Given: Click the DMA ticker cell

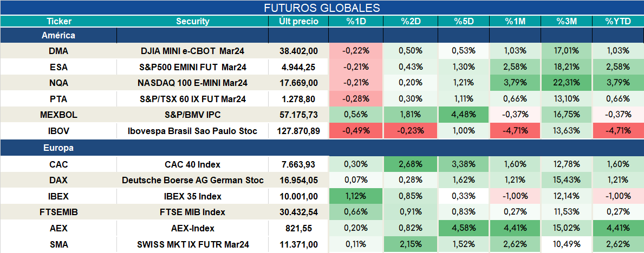Looking at the screenshot, I should point(58,51).
